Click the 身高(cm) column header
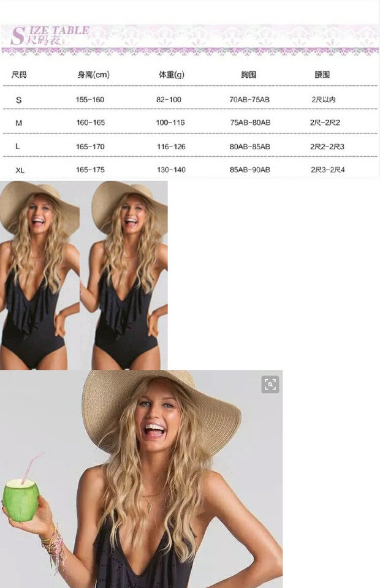380x588 pixels. tap(93, 75)
